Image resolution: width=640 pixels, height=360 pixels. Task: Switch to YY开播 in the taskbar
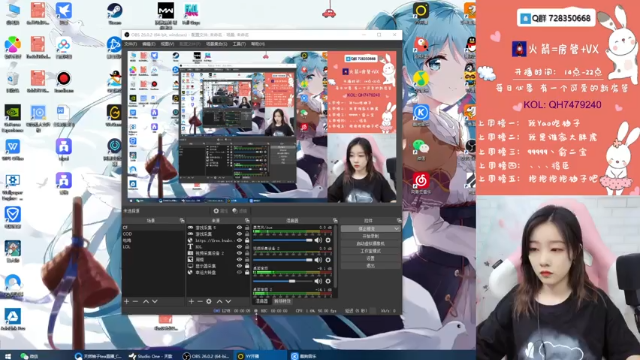259,356
